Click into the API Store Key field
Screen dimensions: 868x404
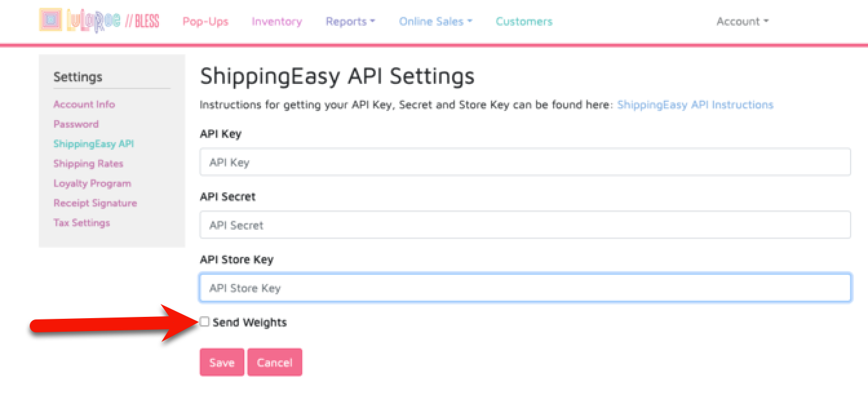[x=525, y=288]
